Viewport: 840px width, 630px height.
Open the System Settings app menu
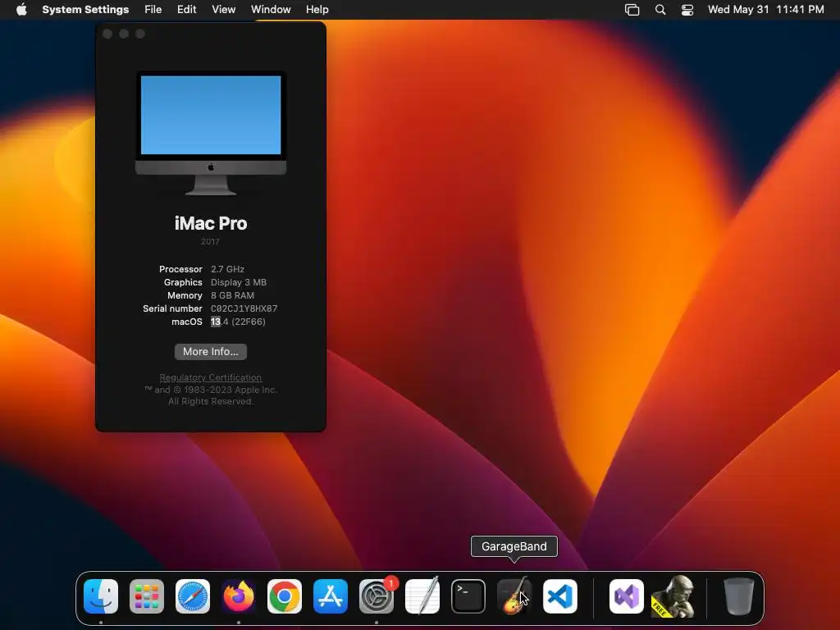coord(85,10)
